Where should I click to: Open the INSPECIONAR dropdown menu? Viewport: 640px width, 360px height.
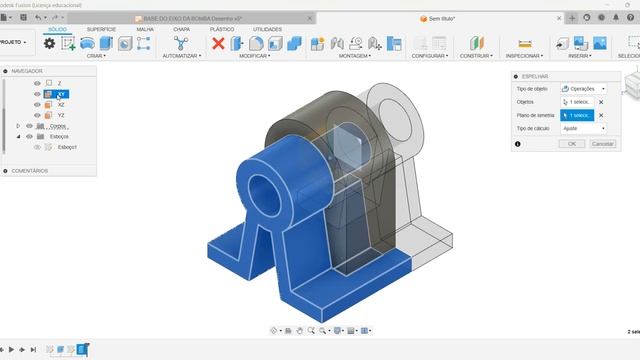pos(524,56)
